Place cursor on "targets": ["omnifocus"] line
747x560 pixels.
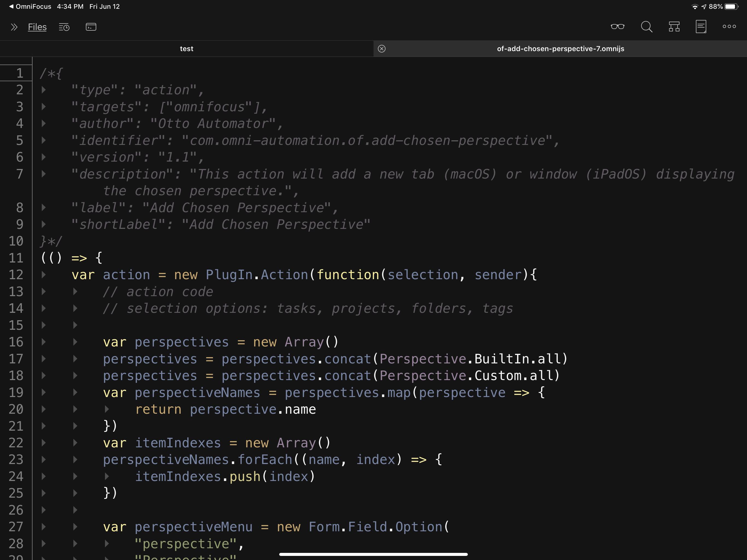point(170,107)
